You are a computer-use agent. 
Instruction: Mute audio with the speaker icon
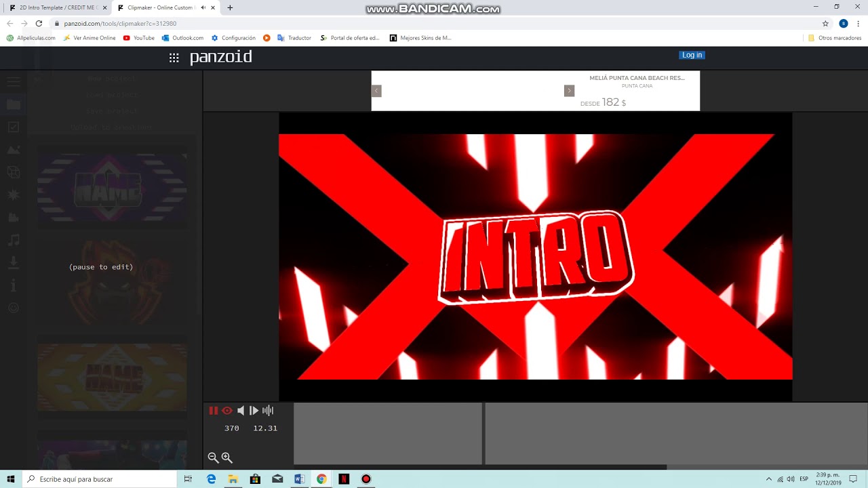(241, 411)
